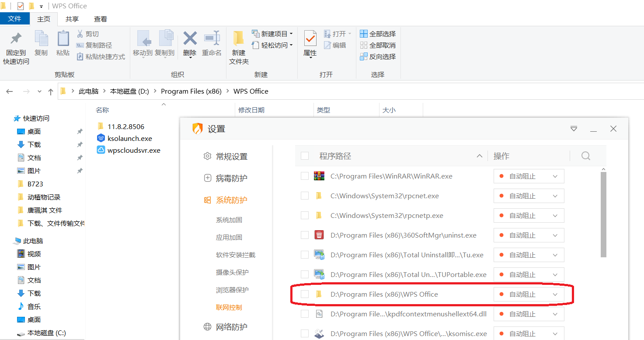This screenshot has width=644, height=340.
Task: Click Explorer up-level arrow
Action: pos(51,91)
